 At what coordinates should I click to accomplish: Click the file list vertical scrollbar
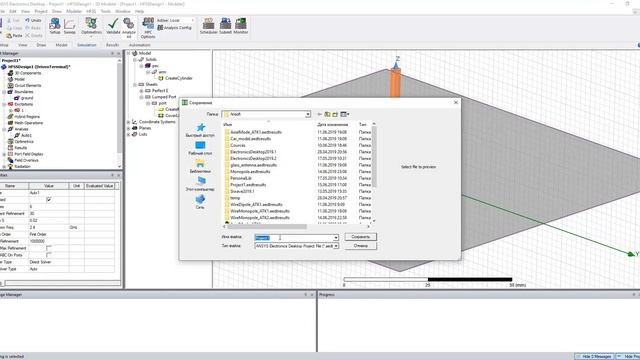click(374, 157)
